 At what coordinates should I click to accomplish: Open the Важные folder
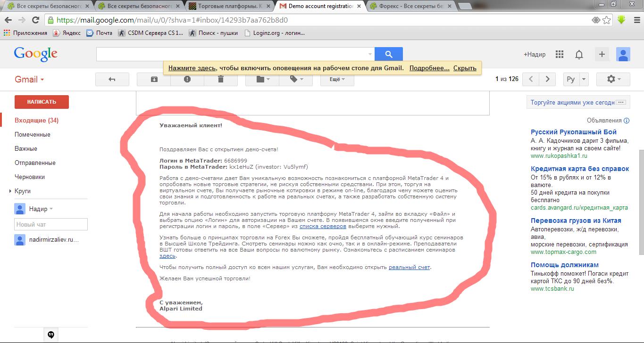tap(26, 149)
